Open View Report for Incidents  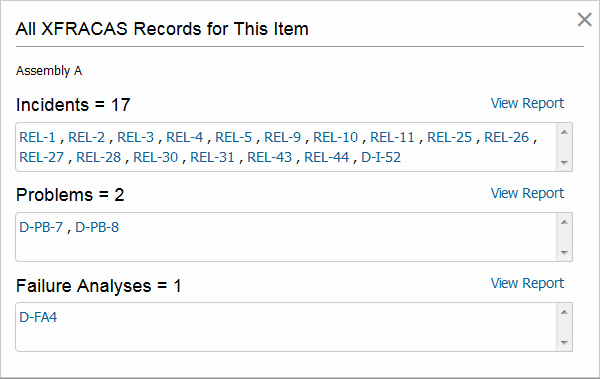click(x=527, y=103)
